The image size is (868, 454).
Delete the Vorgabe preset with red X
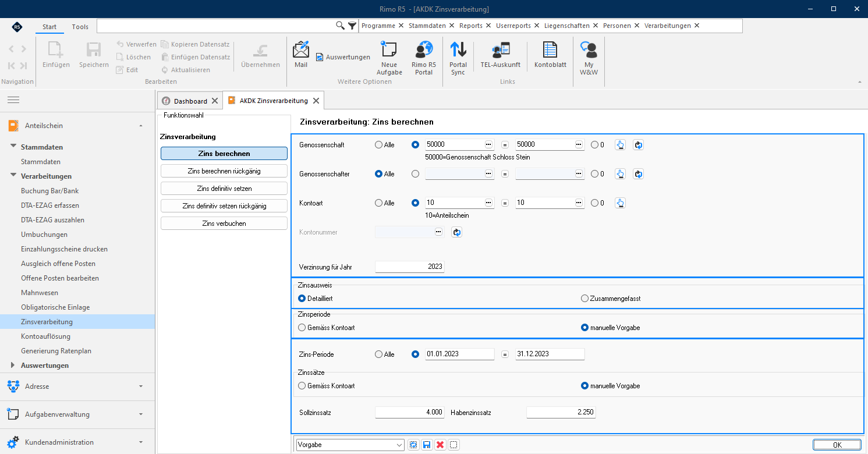[x=440, y=445]
